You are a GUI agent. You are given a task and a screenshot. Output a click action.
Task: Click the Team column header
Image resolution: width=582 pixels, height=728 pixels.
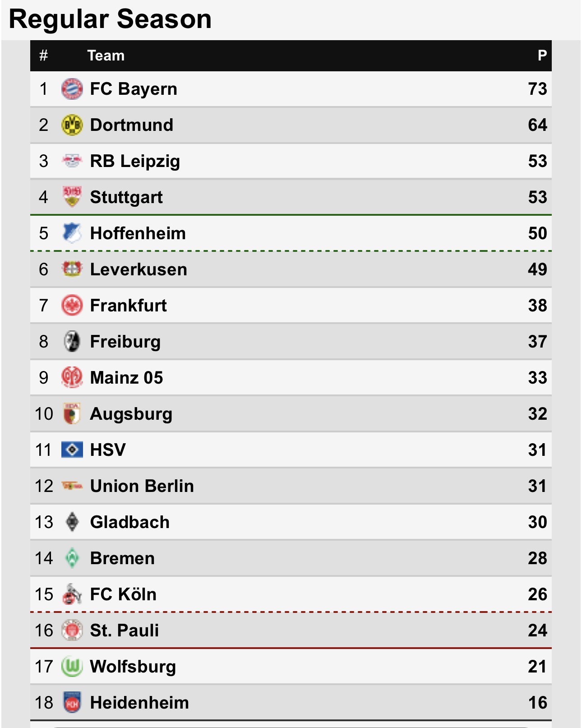click(x=106, y=56)
